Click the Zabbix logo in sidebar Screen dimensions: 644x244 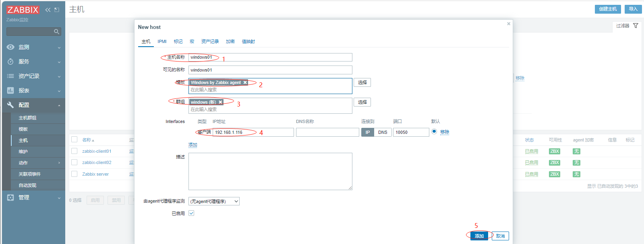click(x=23, y=10)
